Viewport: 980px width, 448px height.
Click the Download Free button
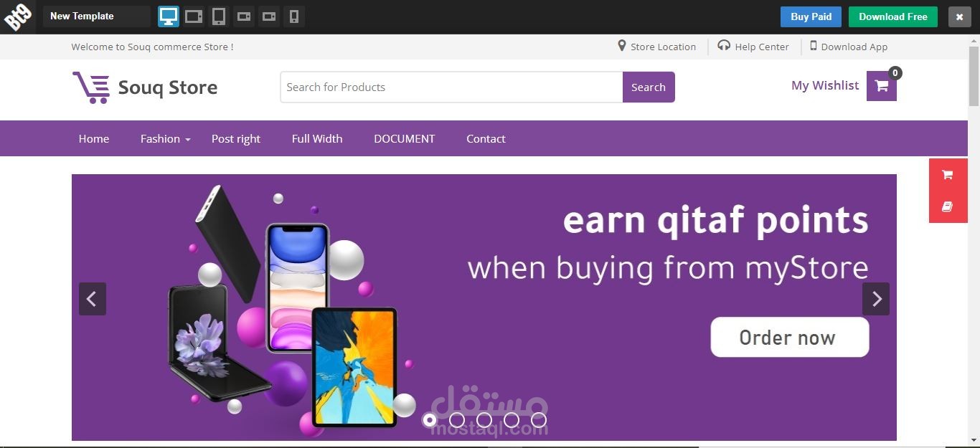pos(893,16)
